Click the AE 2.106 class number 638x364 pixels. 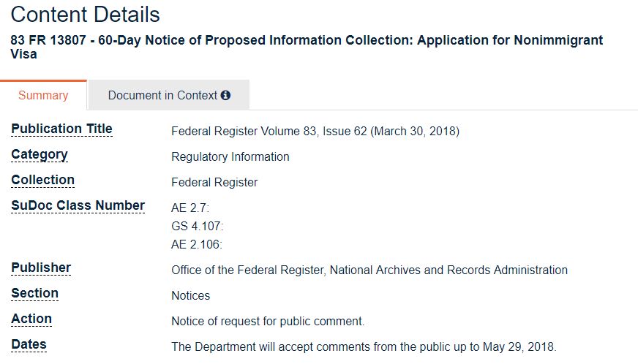point(196,245)
